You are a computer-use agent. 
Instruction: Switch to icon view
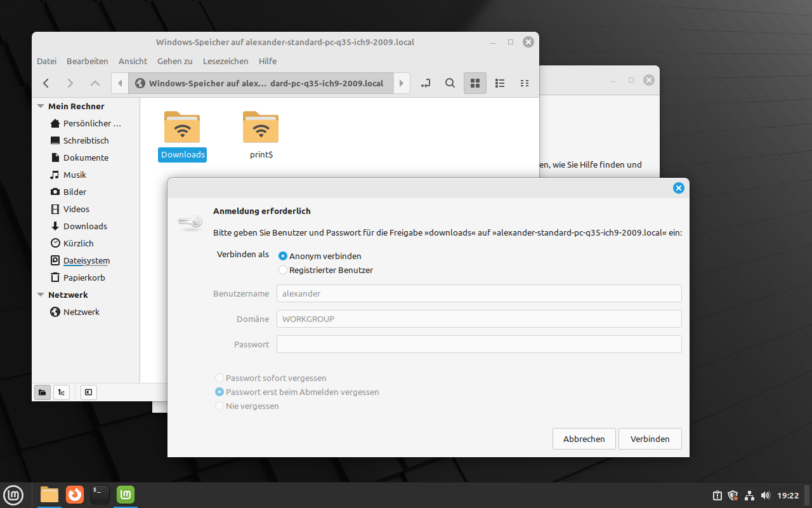(x=475, y=83)
